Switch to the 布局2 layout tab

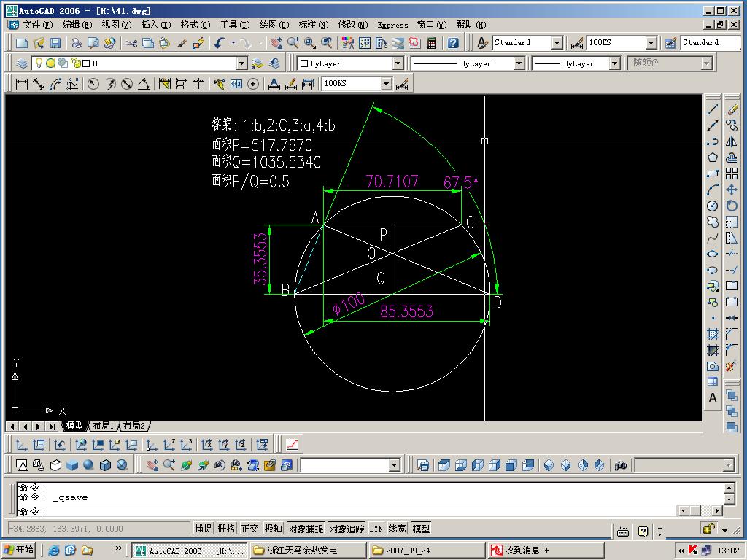click(x=134, y=426)
